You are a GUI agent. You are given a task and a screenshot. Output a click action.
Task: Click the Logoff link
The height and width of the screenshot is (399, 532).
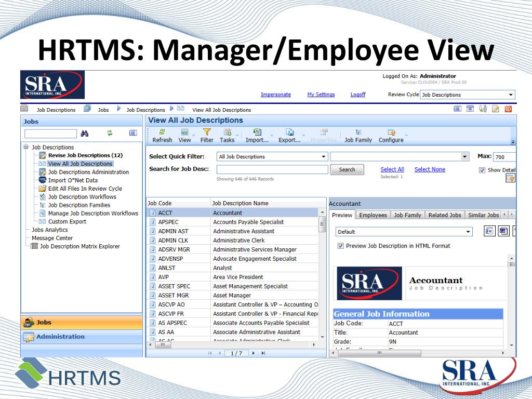[358, 95]
